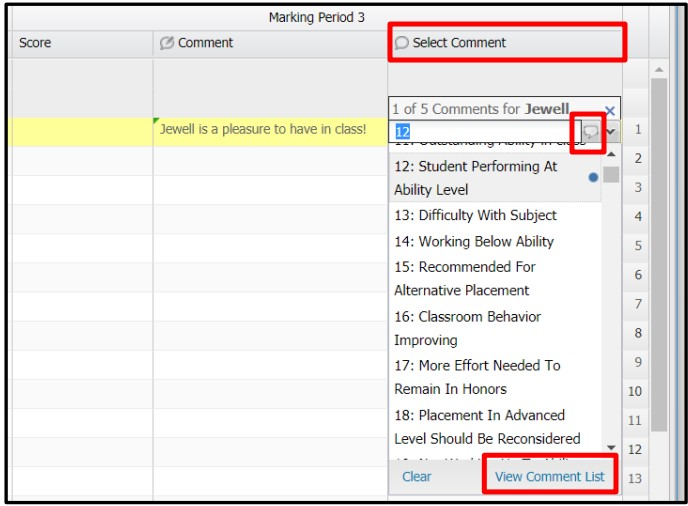Click the Comment column pencil icon

click(x=167, y=43)
